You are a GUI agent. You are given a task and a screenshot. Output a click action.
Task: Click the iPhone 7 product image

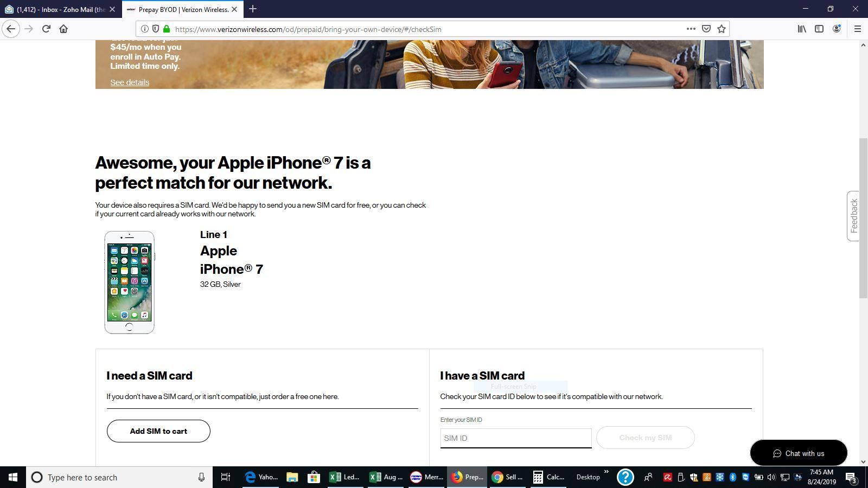(x=129, y=282)
